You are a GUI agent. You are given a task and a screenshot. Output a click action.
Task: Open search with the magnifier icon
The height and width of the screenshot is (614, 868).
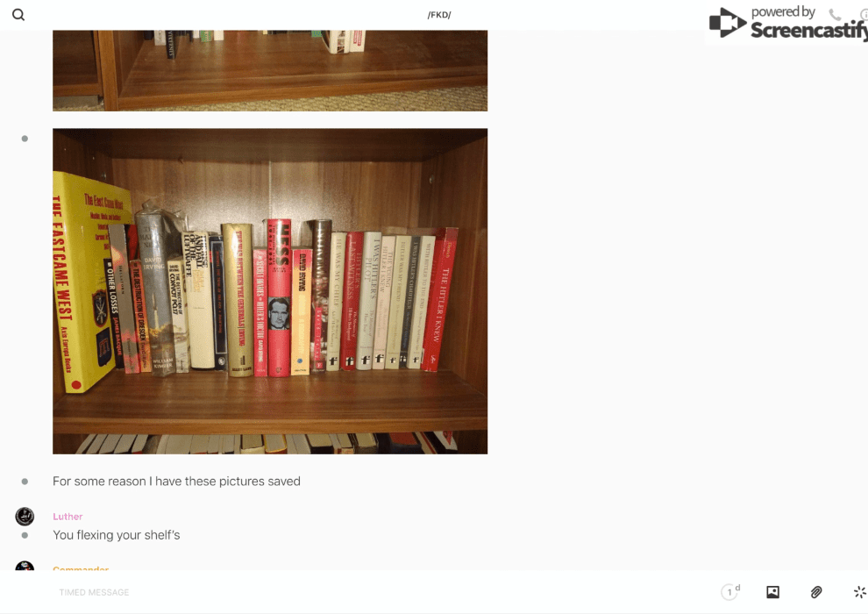[x=18, y=15]
